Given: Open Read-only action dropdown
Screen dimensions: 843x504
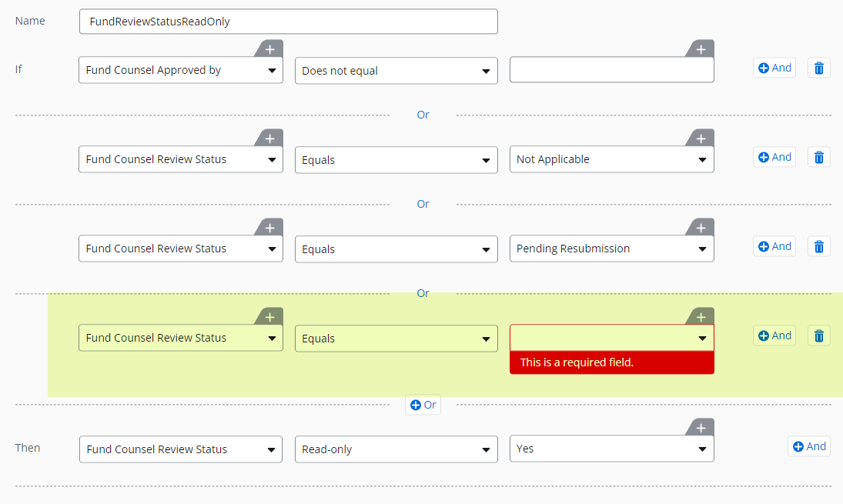Looking at the screenshot, I should pyautogui.click(x=396, y=449).
